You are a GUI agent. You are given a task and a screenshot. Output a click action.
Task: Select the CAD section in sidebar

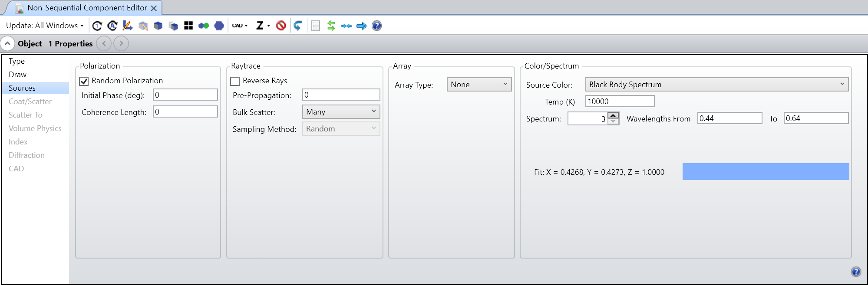pyautogui.click(x=35, y=169)
